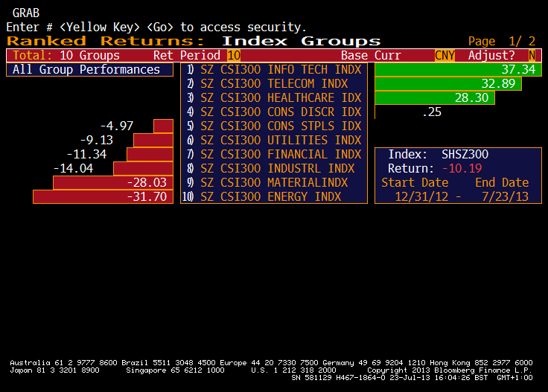
Task: Click the Start Date column label
Action: tap(415, 182)
